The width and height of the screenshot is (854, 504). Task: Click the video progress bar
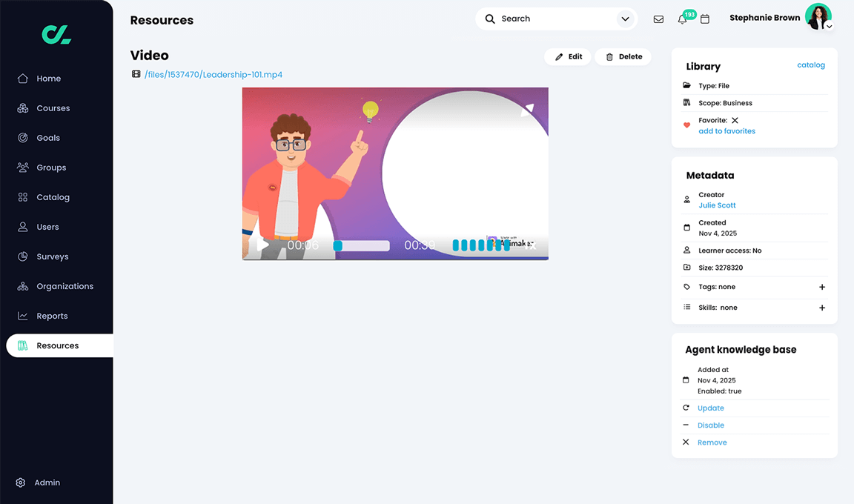pos(363,245)
